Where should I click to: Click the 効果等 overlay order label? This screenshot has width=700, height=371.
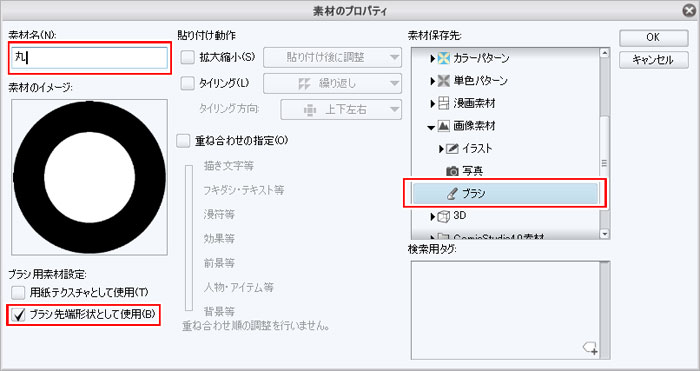coord(219,239)
